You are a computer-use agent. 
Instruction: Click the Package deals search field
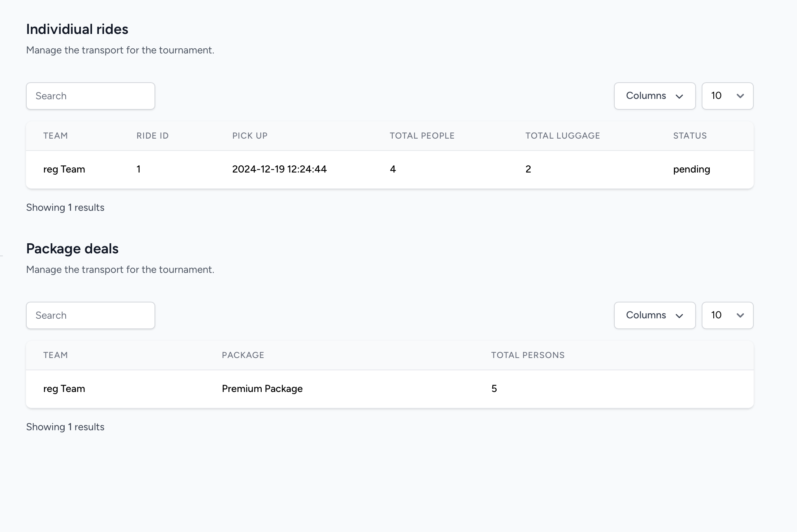click(90, 315)
